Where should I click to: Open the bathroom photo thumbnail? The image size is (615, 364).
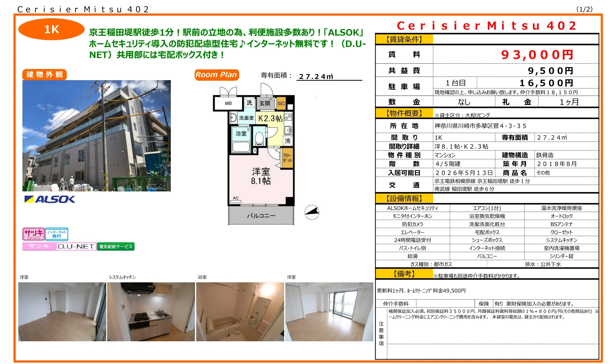pos(240,311)
